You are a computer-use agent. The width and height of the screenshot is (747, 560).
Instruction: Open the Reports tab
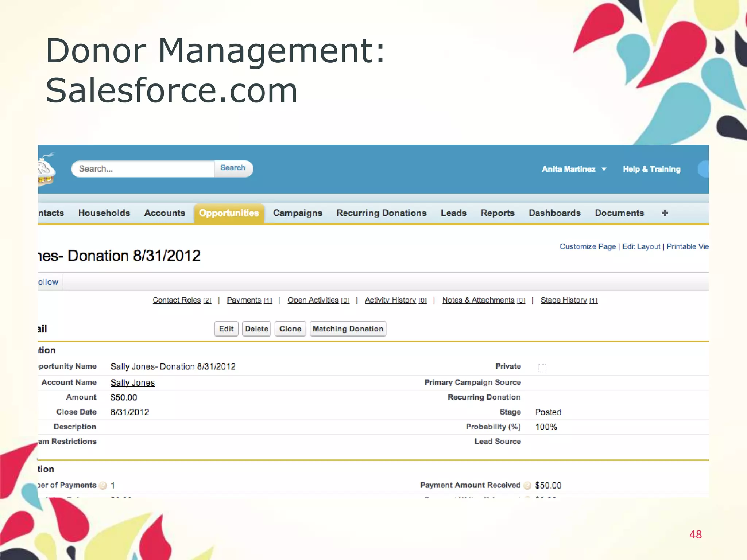[x=498, y=213]
